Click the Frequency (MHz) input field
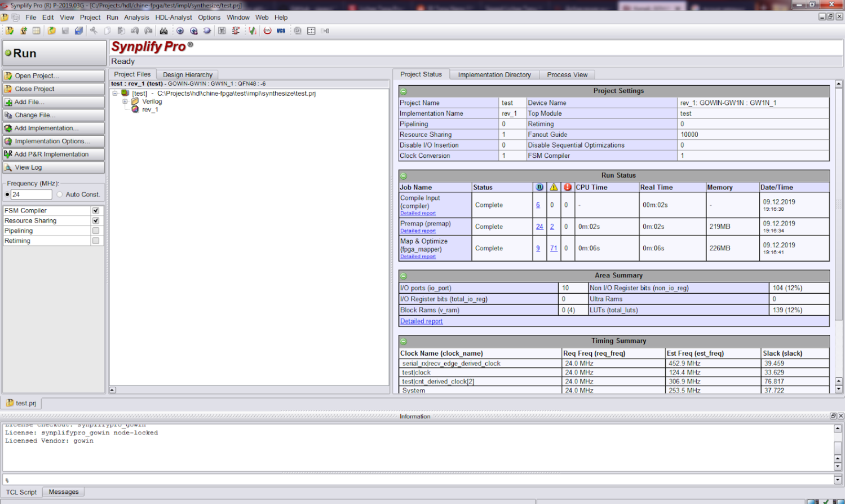The image size is (845, 504). point(31,194)
